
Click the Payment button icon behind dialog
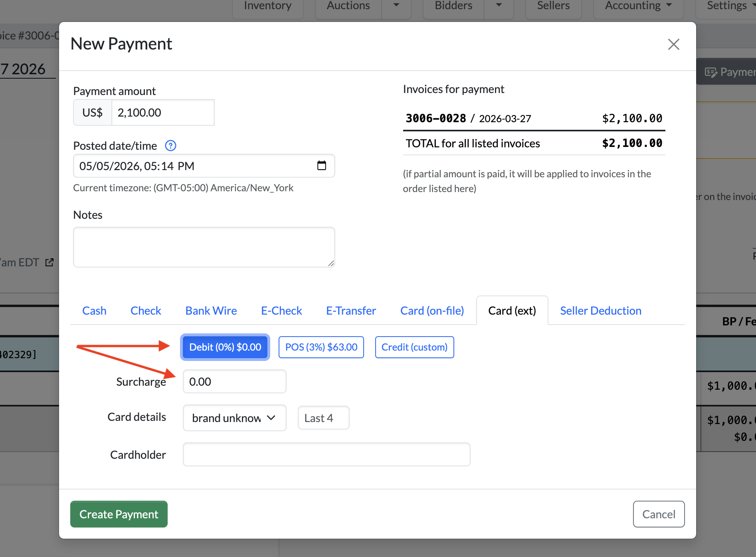tap(711, 72)
